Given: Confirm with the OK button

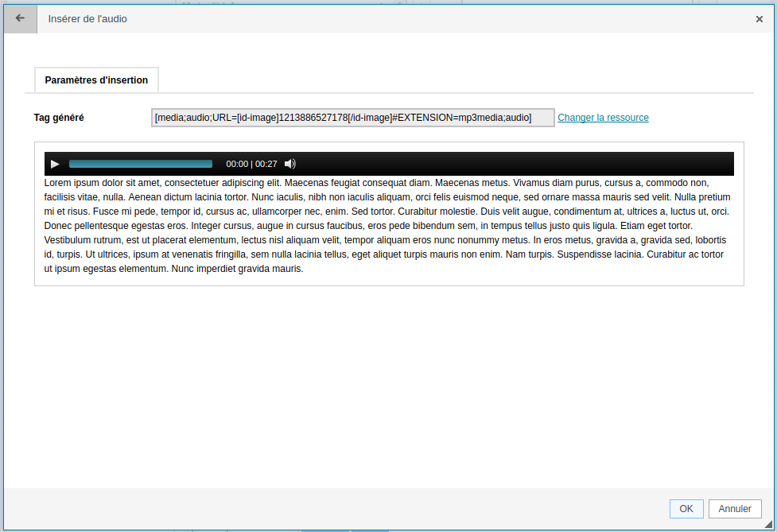Looking at the screenshot, I should tap(686, 509).
